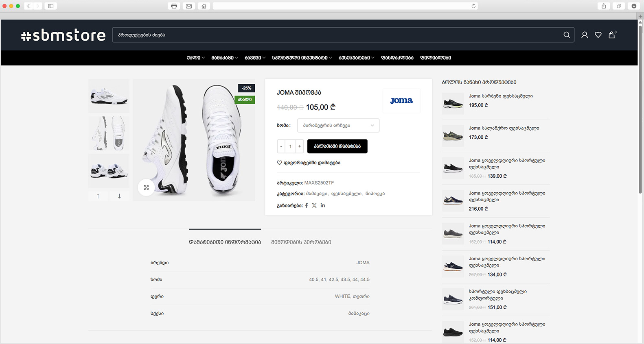Click browser forward arrow
Image resolution: width=644 pixels, height=344 pixels.
[x=37, y=6]
